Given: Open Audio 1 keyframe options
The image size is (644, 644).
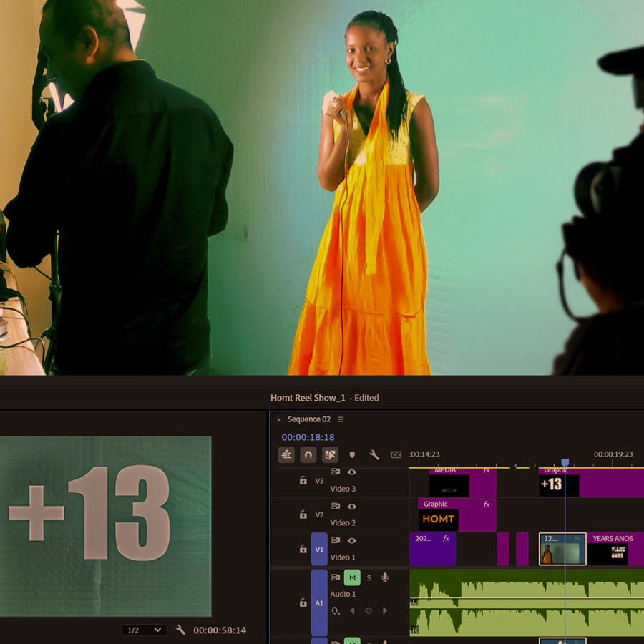Looking at the screenshot, I should tap(336, 611).
